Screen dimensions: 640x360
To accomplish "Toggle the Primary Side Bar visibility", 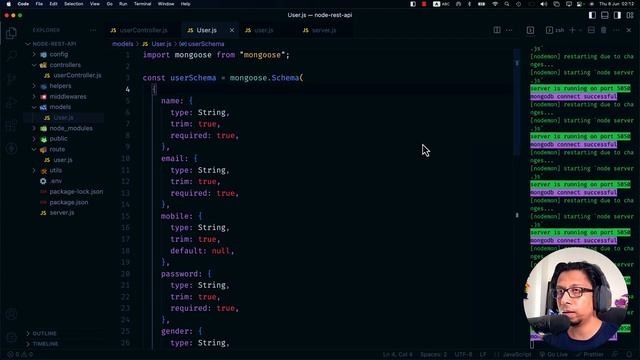I will tap(592, 15).
